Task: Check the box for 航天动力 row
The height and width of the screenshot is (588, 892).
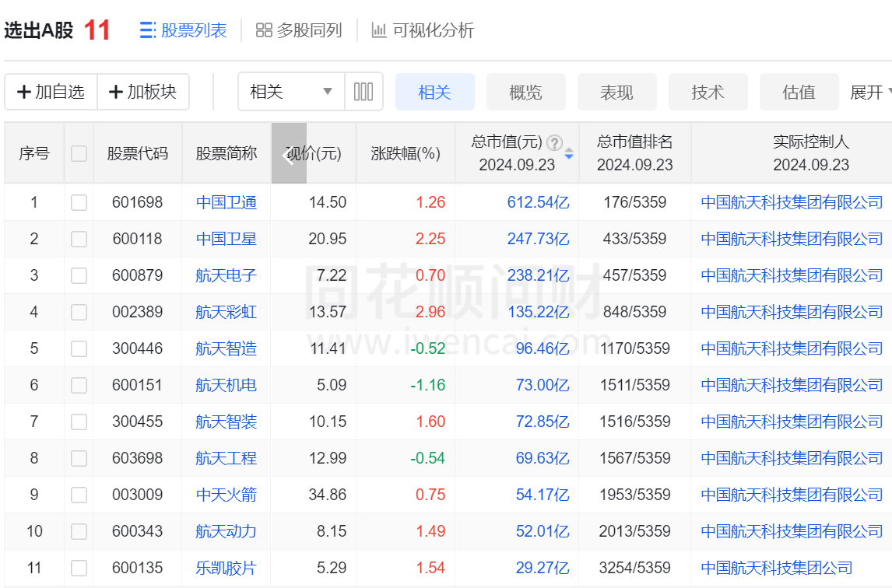Action: 79,531
